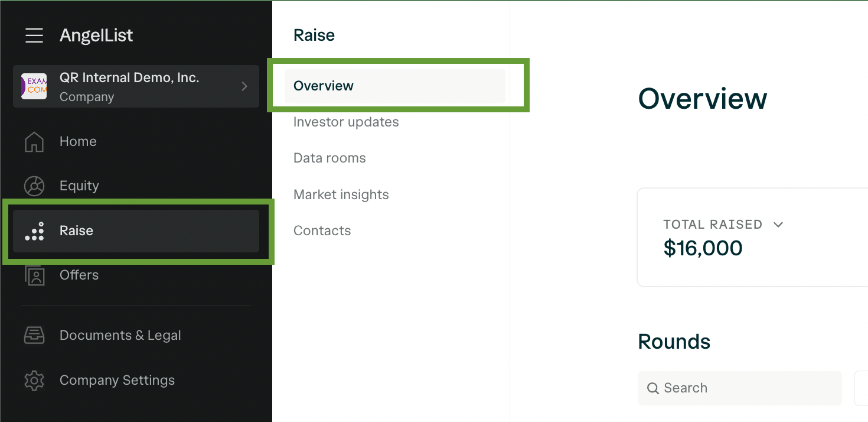This screenshot has width=868, height=422.
Task: Click the Equity pie chart icon
Action: coord(34,186)
